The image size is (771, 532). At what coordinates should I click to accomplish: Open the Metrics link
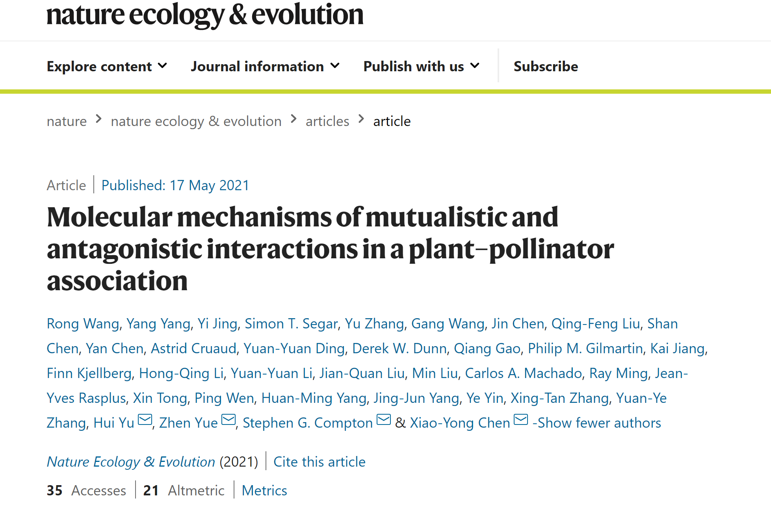pyautogui.click(x=264, y=490)
